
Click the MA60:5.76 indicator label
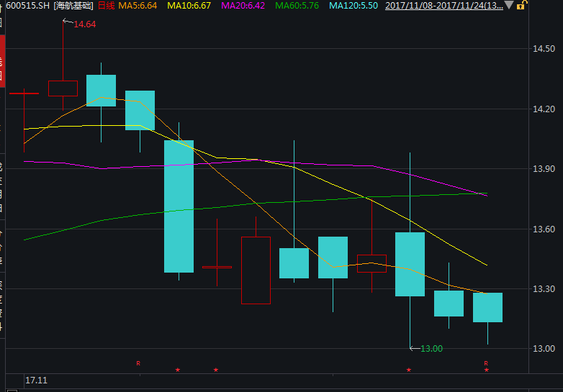[x=298, y=6]
